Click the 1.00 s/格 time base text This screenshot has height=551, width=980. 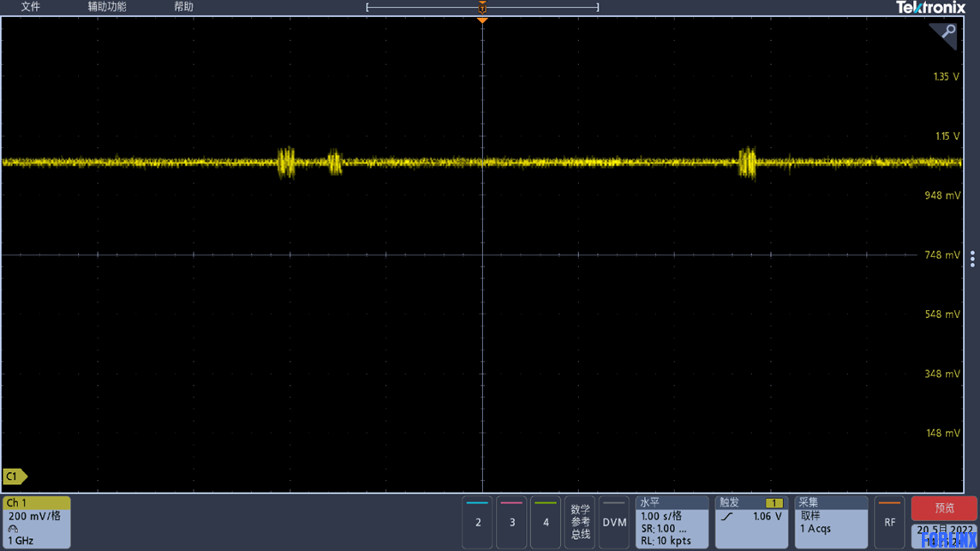(661, 517)
